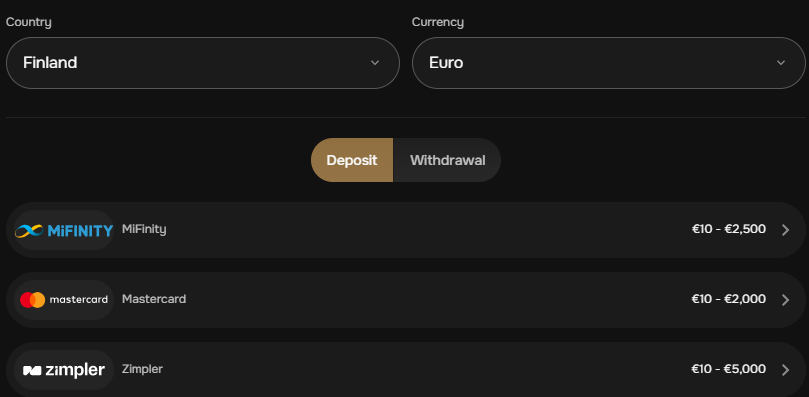Select the MiFinity payment method row

406,230
